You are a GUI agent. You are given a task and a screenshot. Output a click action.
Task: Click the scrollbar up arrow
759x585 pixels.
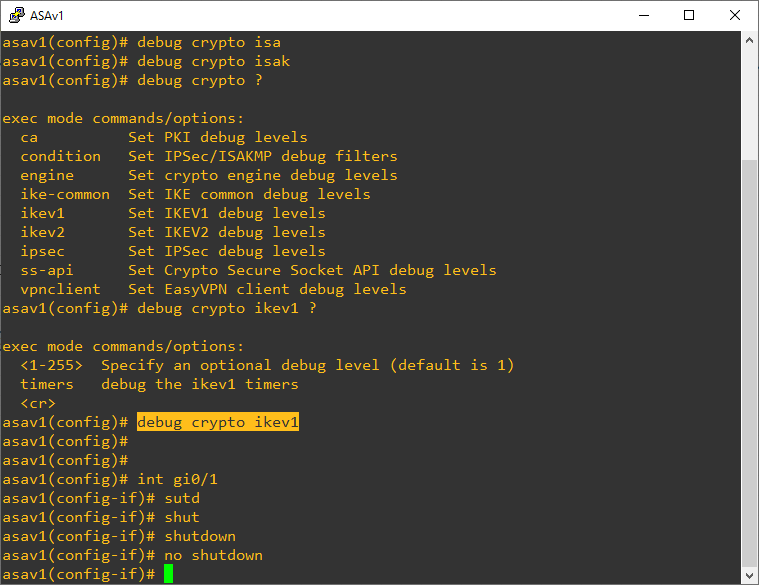pos(749,41)
